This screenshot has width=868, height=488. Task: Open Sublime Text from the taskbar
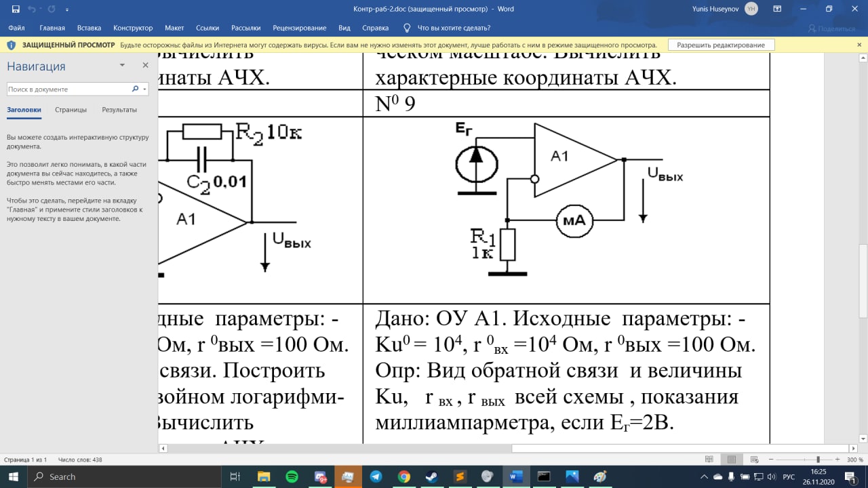[460, 476]
